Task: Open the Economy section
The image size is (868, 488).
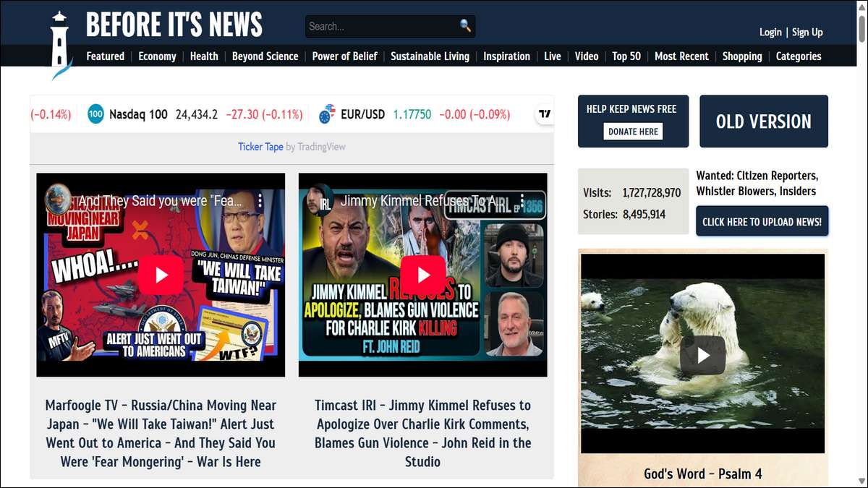Action: tap(157, 56)
